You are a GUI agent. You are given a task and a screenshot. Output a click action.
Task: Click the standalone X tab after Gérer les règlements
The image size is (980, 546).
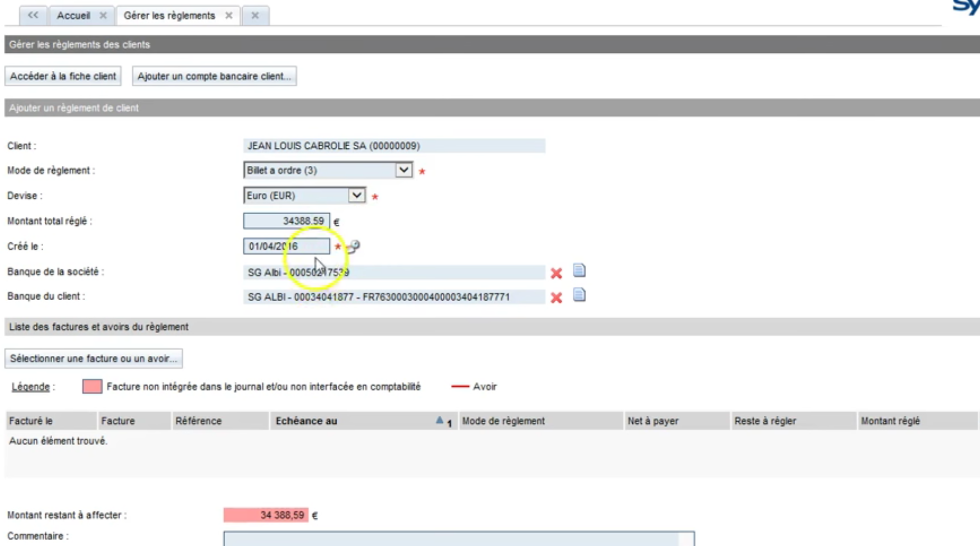pos(255,16)
